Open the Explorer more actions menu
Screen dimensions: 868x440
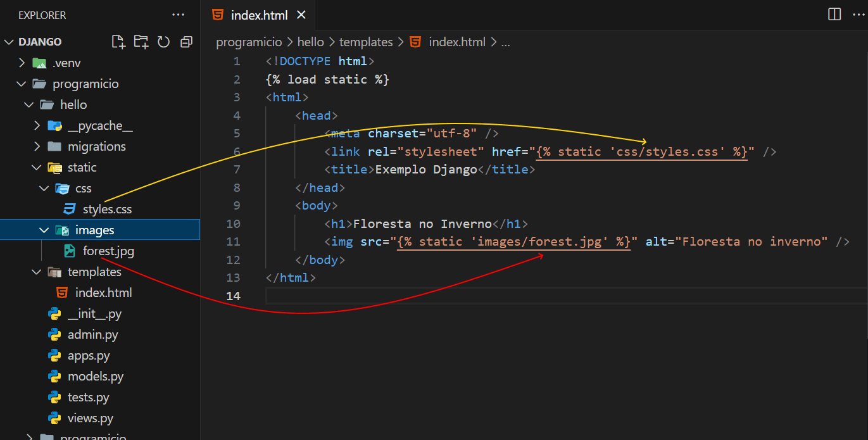179,15
